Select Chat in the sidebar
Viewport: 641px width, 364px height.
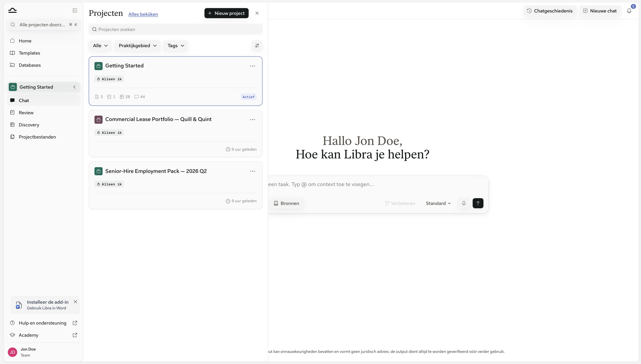44,100
